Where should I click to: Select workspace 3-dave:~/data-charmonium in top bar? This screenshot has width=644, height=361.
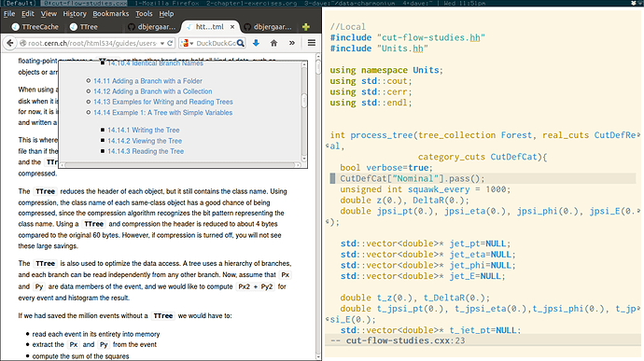(350, 3)
